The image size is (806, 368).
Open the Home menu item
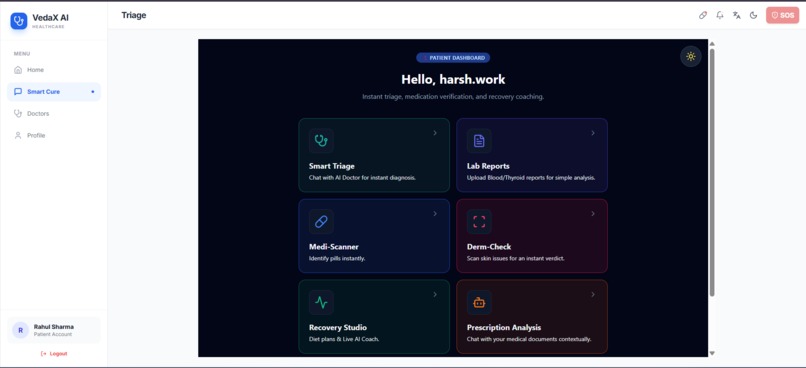pos(54,70)
